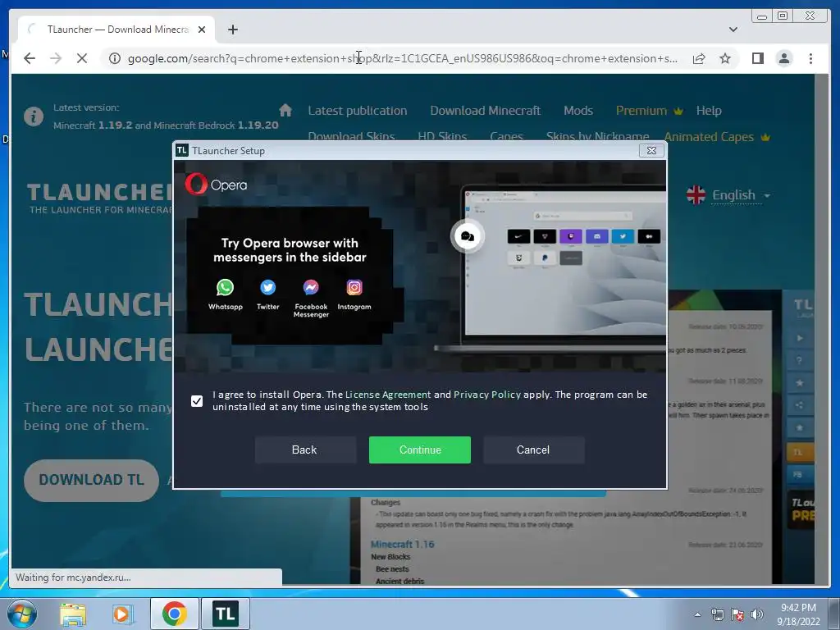Click the Instagram icon in Opera ad
840x630 pixels.
click(x=354, y=288)
